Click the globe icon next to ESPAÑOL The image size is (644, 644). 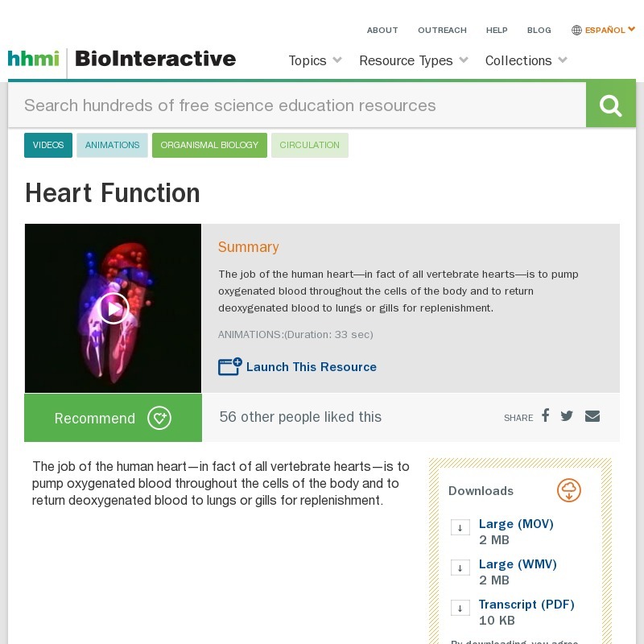576,30
